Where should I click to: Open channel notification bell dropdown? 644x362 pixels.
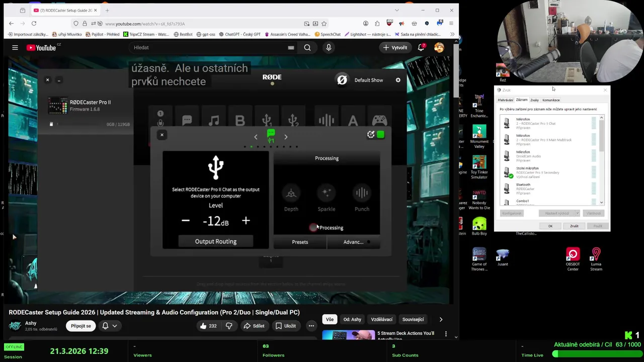pyautogui.click(x=110, y=326)
